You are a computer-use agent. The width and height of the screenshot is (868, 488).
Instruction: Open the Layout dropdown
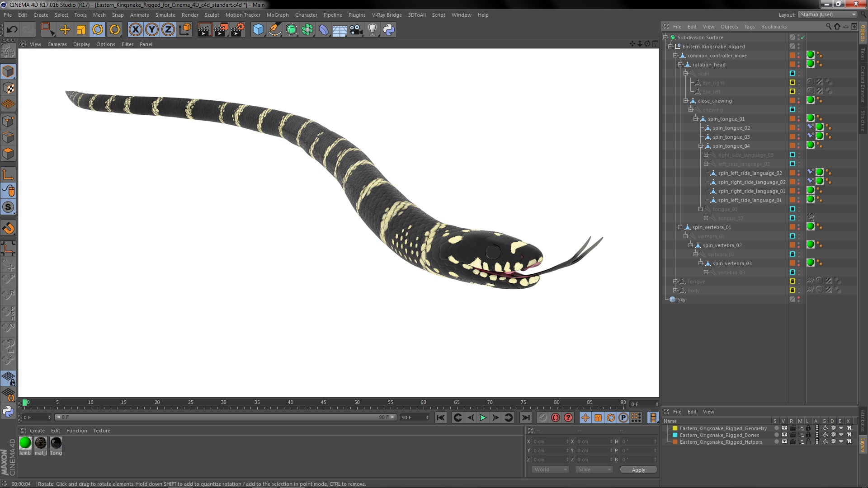(x=828, y=14)
